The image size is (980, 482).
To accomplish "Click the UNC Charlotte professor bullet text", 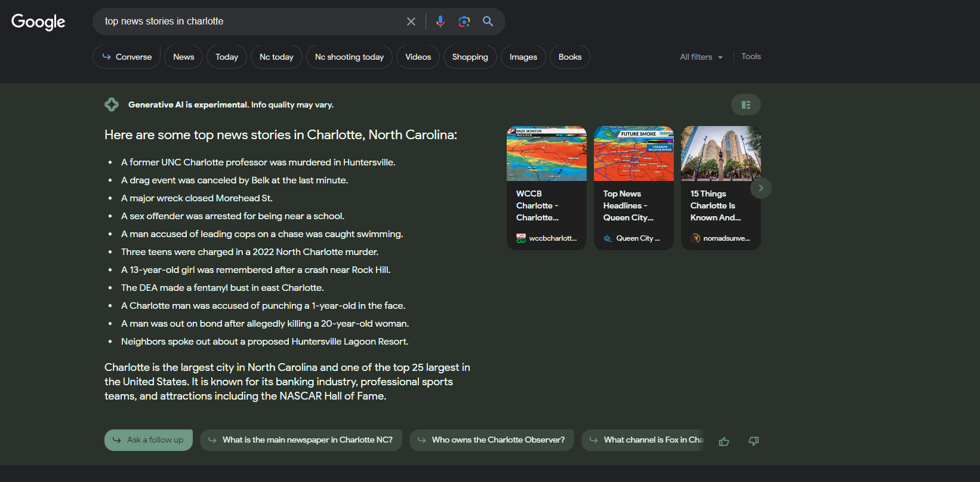I will click(258, 162).
